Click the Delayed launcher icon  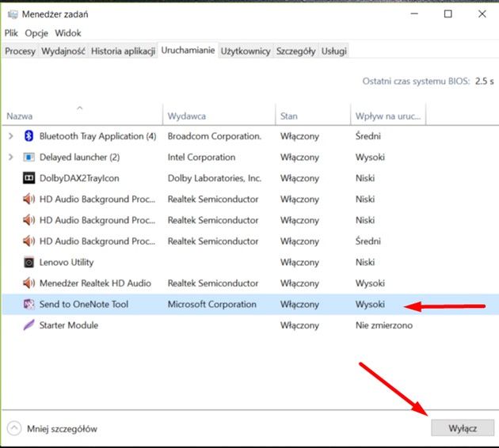tap(29, 157)
